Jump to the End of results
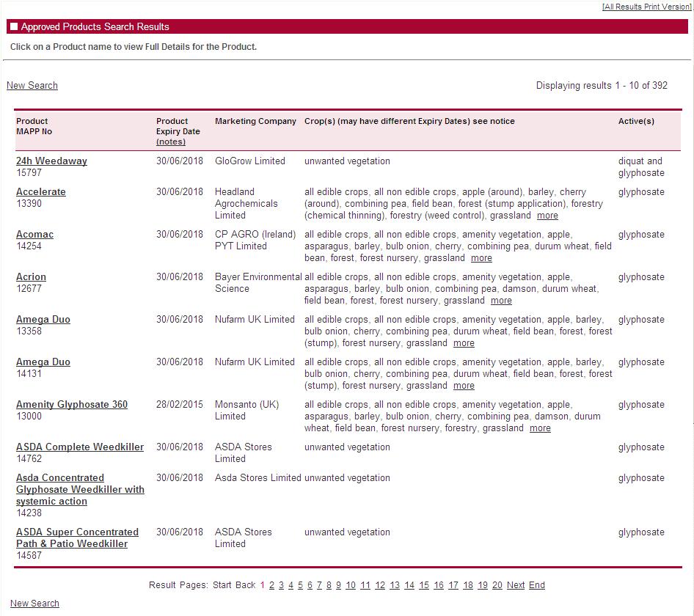This screenshot has height=616, width=694. click(x=537, y=585)
